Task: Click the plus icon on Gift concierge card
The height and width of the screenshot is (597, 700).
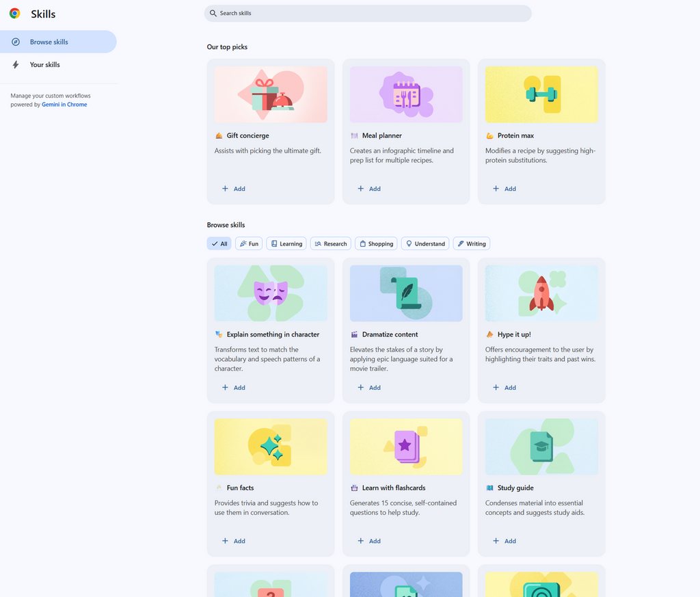Action: pos(225,189)
